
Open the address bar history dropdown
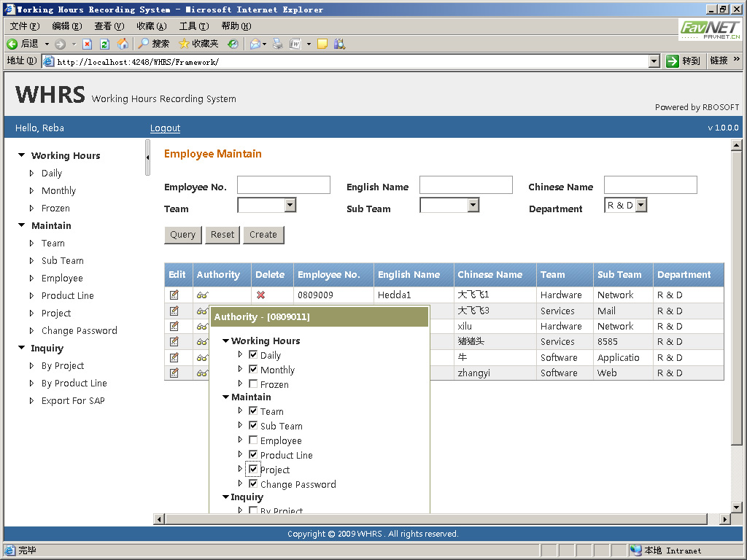click(x=654, y=61)
